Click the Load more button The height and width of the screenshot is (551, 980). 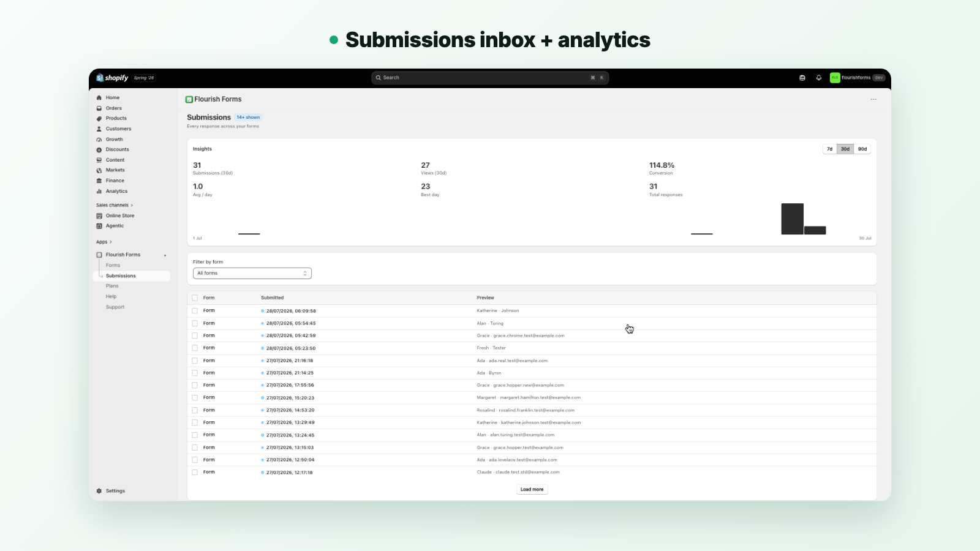532,489
